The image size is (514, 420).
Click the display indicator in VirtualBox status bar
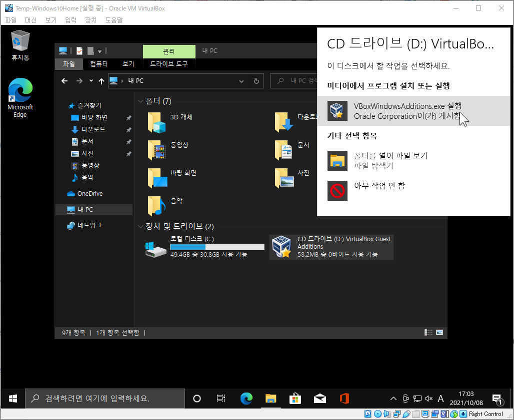[425, 414]
